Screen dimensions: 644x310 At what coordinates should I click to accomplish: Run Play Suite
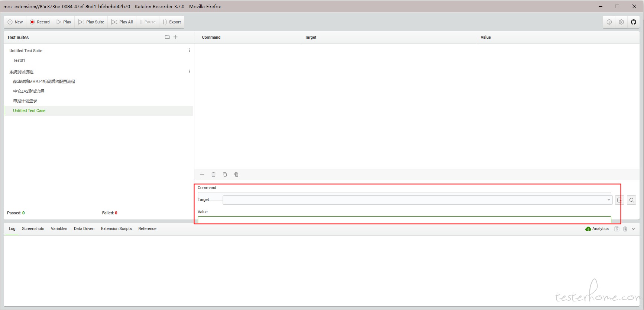click(91, 22)
